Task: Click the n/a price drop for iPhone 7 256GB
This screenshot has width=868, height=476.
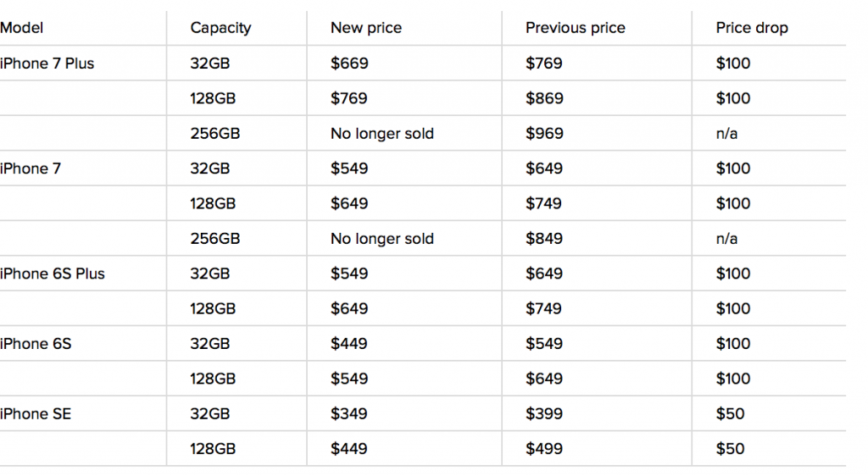Action: click(x=727, y=239)
